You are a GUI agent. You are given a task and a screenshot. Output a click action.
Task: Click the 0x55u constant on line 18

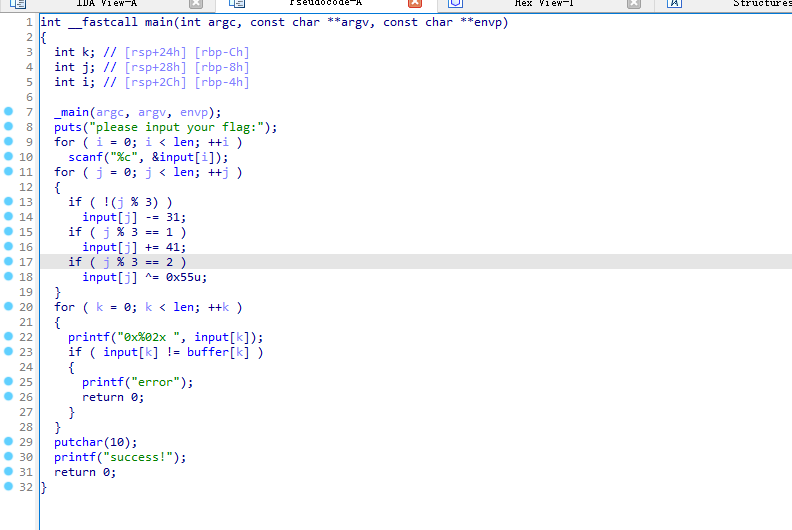click(x=186, y=277)
